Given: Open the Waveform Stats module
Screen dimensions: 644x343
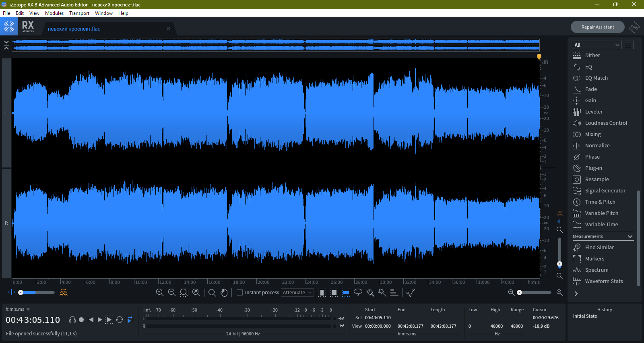Looking at the screenshot, I should click(604, 281).
